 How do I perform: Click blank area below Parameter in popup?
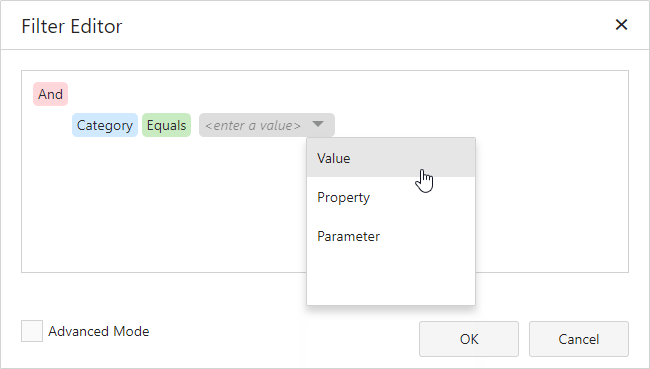point(391,280)
